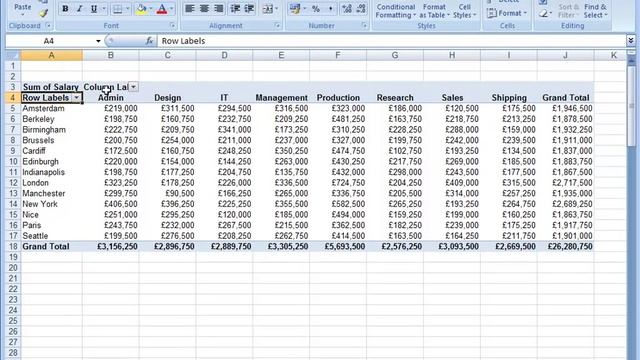
Task: Open the Conditional Formatting menu
Action: 396,11
